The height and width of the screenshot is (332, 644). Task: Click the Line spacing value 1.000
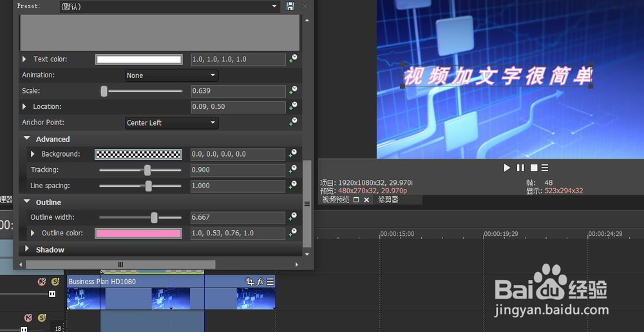(238, 186)
